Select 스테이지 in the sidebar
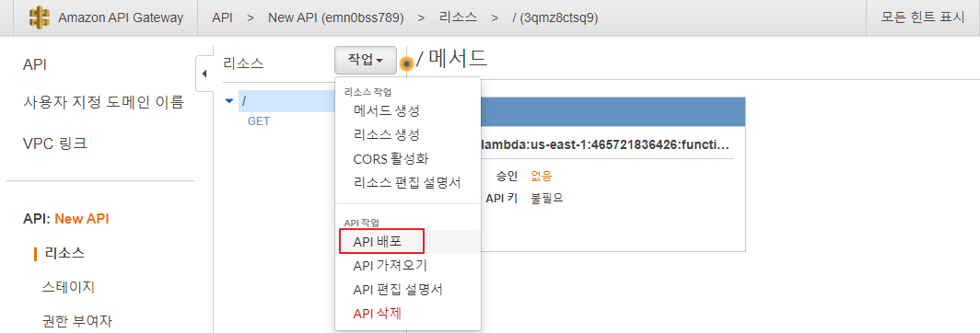This screenshot has height=333, width=980. coord(68,287)
